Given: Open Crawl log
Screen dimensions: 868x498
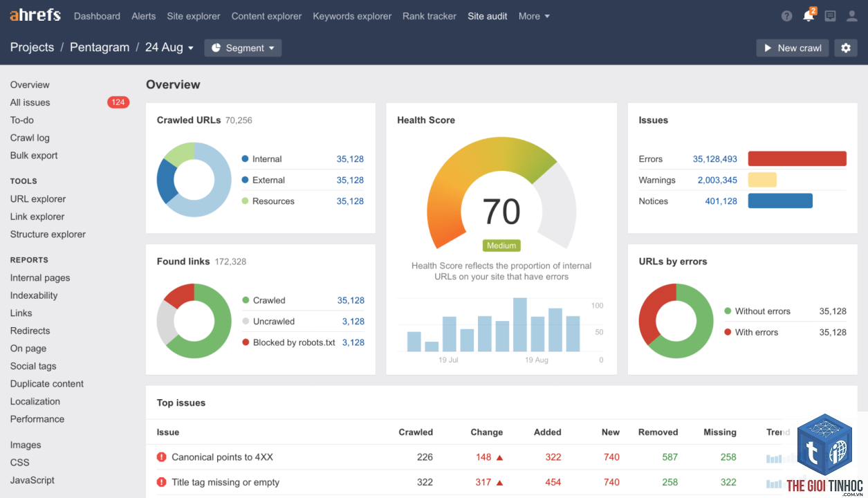Looking at the screenshot, I should [x=30, y=138].
